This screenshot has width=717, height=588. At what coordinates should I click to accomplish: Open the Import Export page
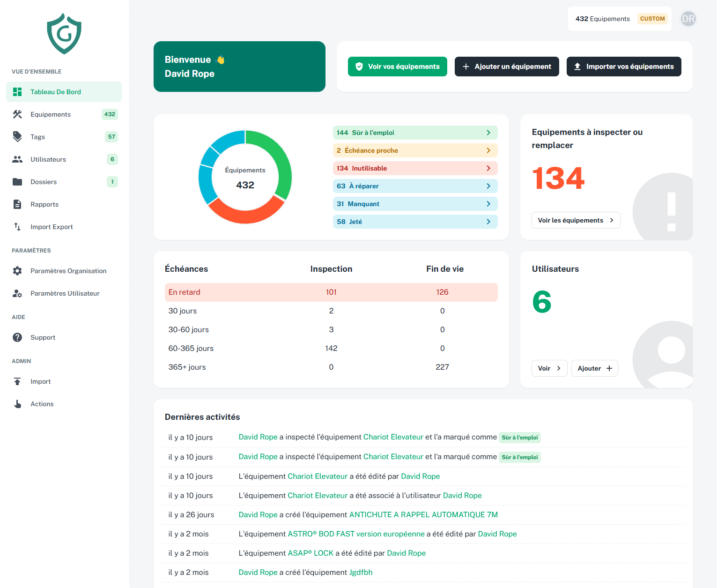64,227
